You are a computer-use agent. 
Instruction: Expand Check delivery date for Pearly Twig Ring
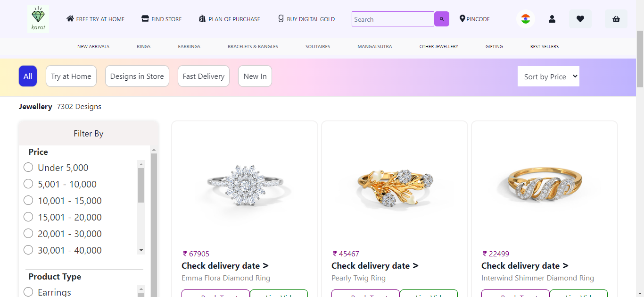[375, 265]
